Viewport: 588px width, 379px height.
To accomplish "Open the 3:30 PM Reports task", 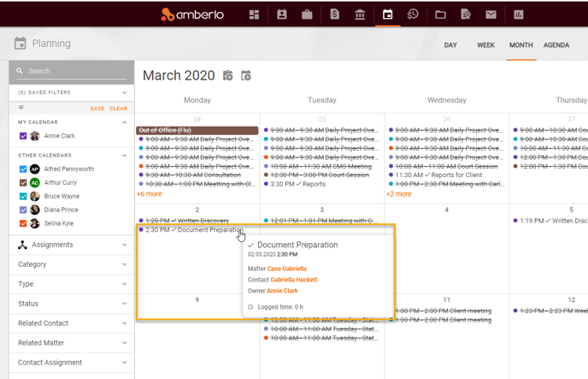I will [x=295, y=184].
